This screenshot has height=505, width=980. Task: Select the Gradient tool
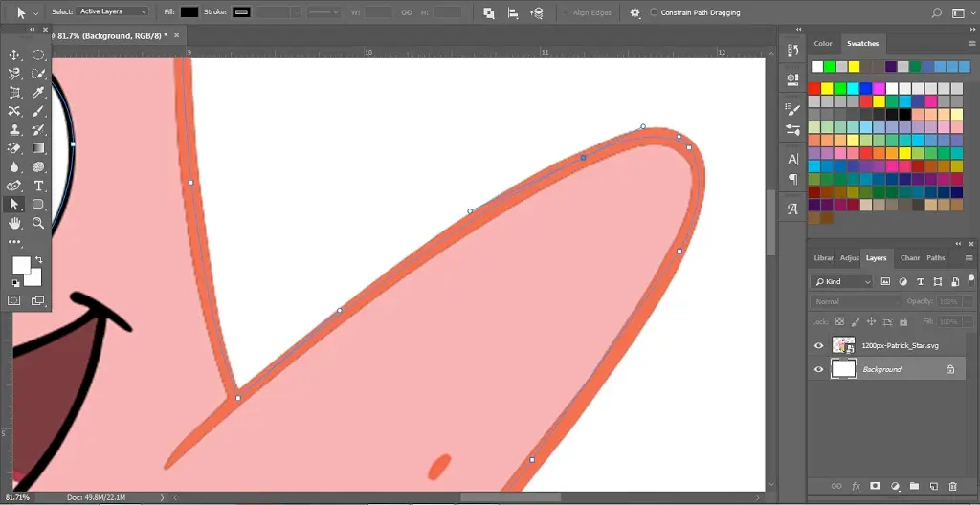pyautogui.click(x=38, y=149)
